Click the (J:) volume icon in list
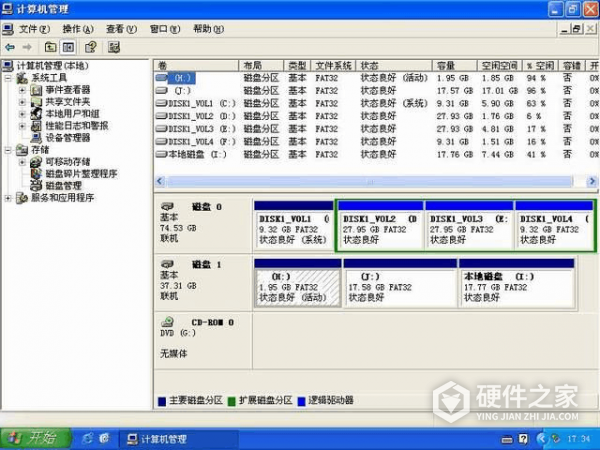600x450 pixels. [x=161, y=91]
